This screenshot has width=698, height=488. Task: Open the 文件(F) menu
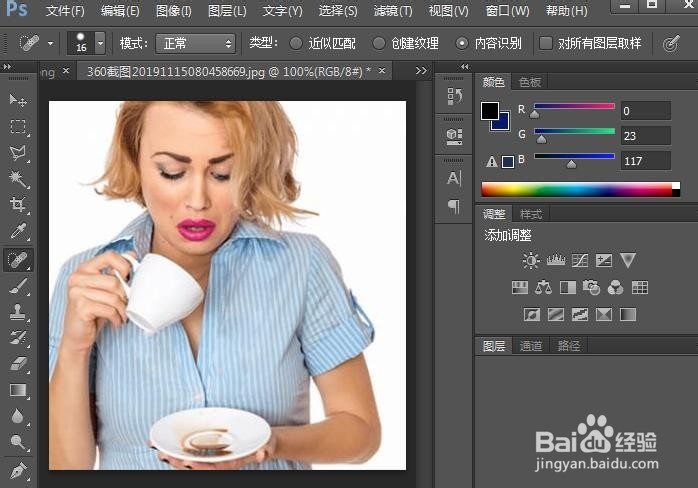pyautogui.click(x=65, y=10)
